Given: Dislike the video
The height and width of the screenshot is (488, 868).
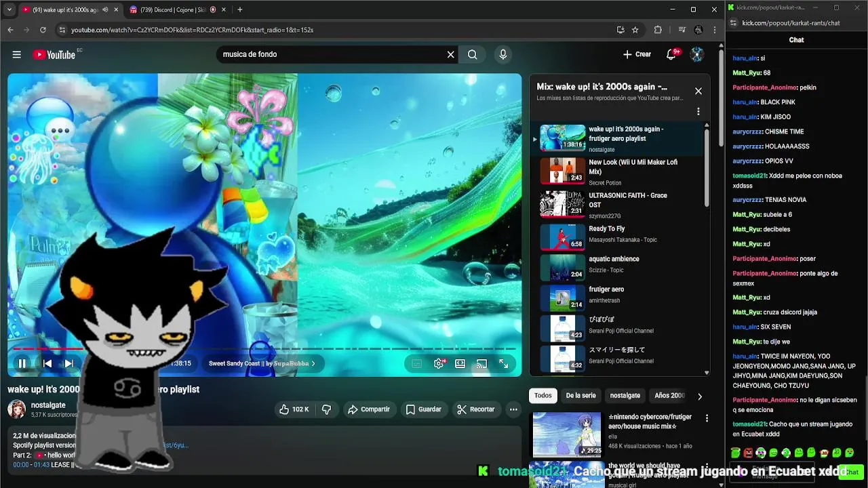Looking at the screenshot, I should pyautogui.click(x=327, y=409).
